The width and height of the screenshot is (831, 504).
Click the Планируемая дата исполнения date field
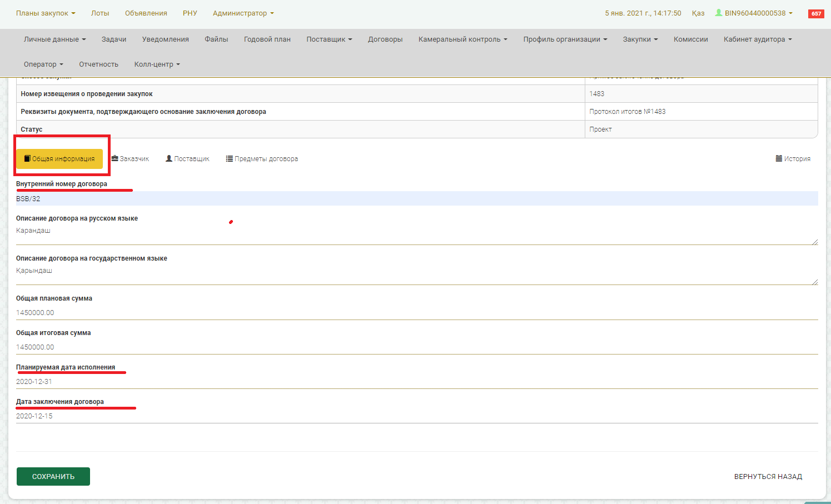(x=417, y=382)
